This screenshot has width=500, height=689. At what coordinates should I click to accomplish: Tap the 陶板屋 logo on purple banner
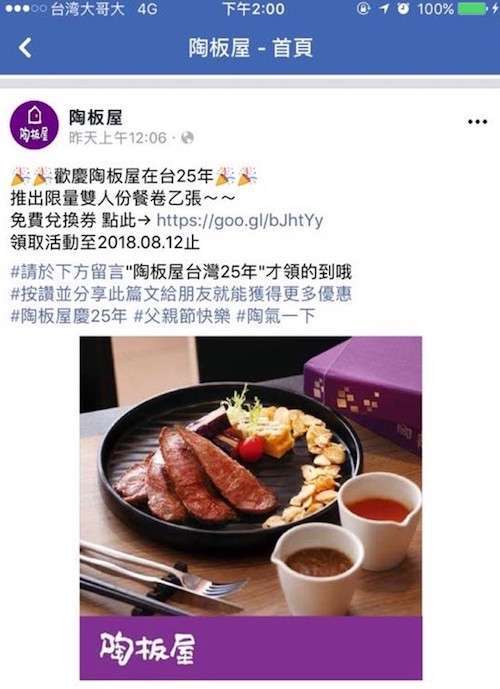[x=147, y=648]
